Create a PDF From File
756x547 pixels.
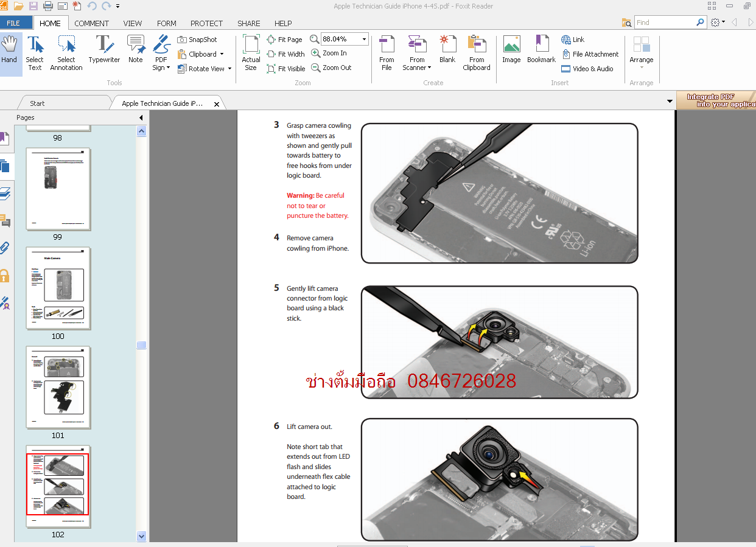click(x=387, y=54)
